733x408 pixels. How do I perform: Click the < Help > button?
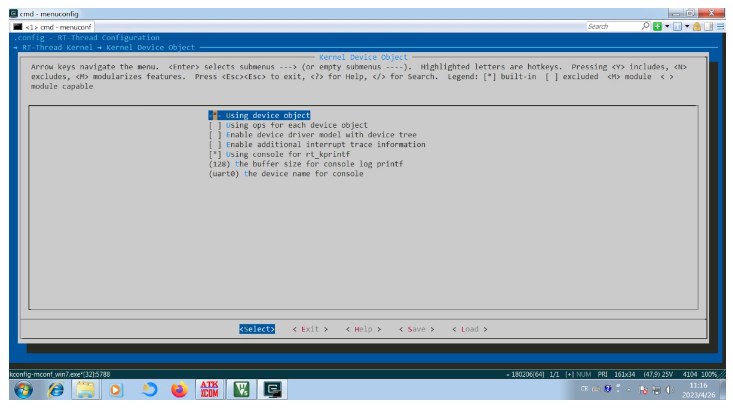click(x=363, y=329)
